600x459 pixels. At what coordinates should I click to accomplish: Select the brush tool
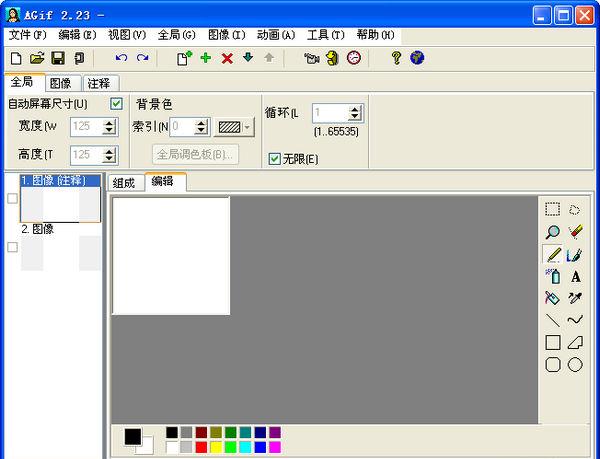pos(574,255)
